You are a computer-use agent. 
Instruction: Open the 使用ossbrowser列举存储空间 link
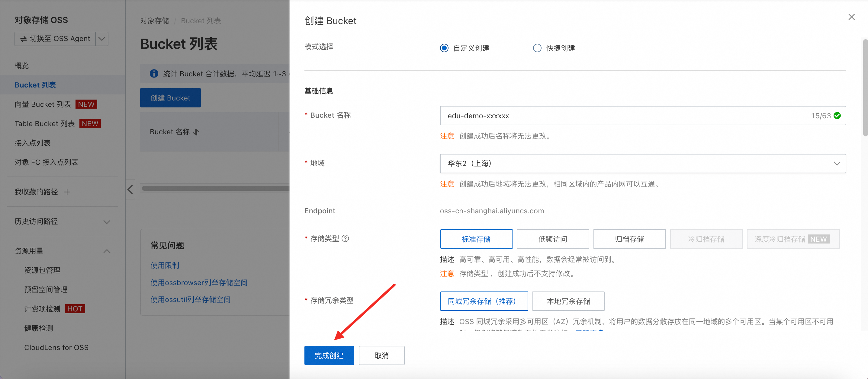tap(199, 282)
